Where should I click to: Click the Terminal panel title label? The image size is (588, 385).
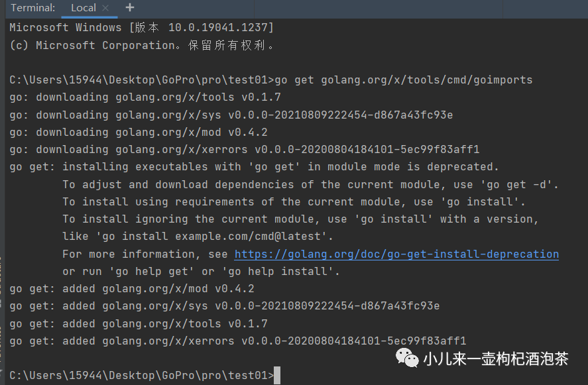tap(33, 8)
